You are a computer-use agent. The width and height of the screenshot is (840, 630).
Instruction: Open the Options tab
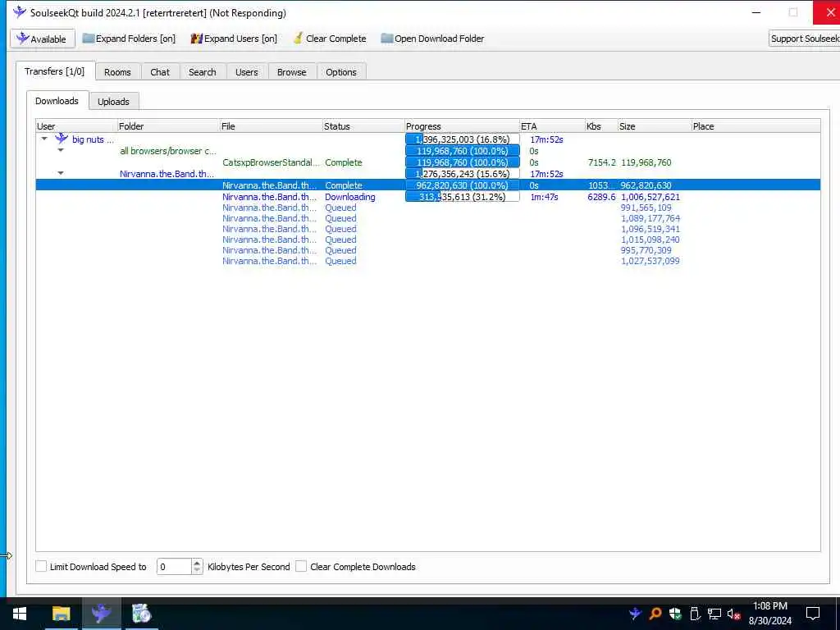pos(340,72)
